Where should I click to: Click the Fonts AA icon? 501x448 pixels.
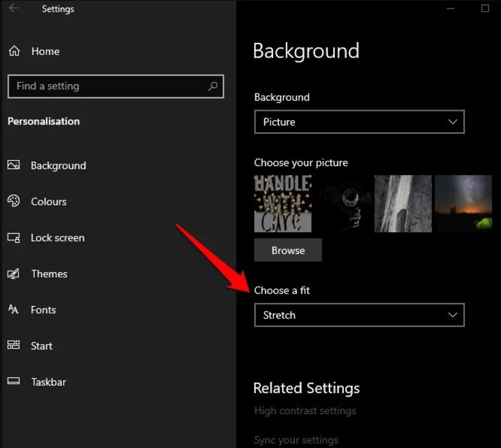point(13,310)
